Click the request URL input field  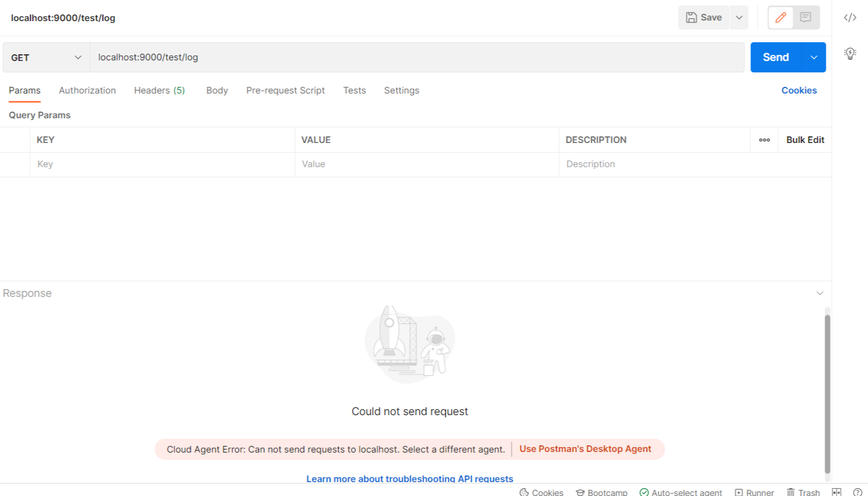pos(417,57)
